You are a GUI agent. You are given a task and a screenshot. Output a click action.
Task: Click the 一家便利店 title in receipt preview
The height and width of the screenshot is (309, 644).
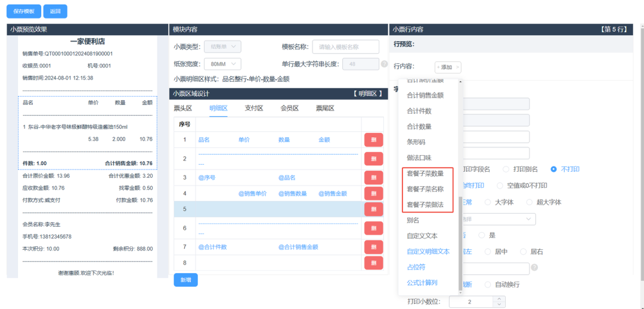pyautogui.click(x=88, y=42)
